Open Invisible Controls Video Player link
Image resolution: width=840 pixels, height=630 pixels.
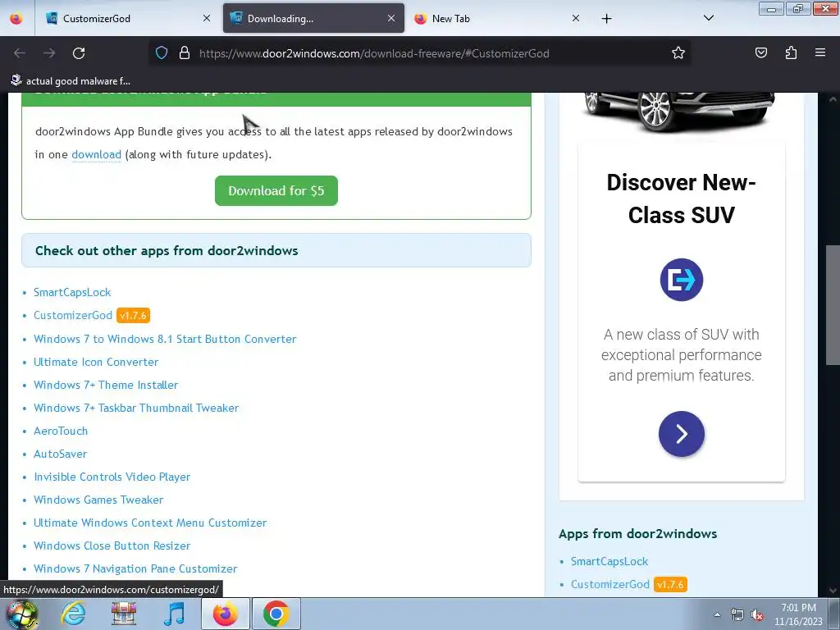click(x=112, y=477)
